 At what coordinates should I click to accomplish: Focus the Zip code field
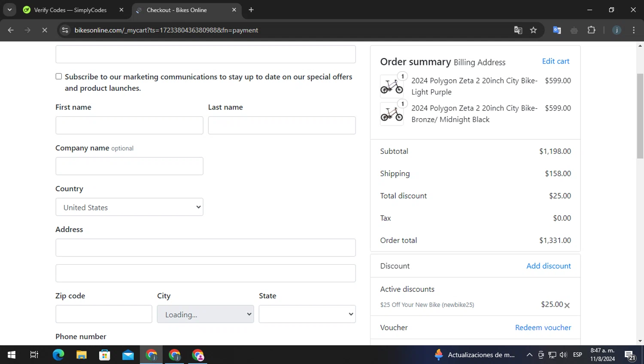104,314
